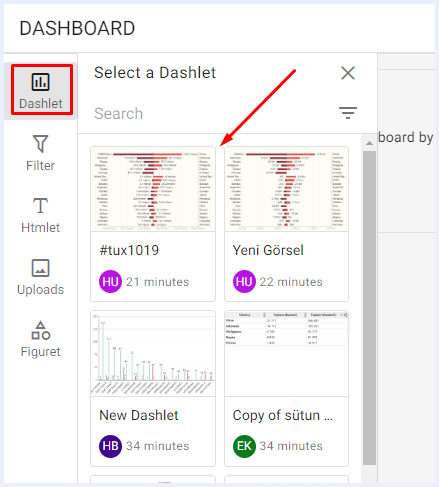Click the #tux1019 title text
Image resolution: width=439 pixels, height=487 pixels.
129,250
